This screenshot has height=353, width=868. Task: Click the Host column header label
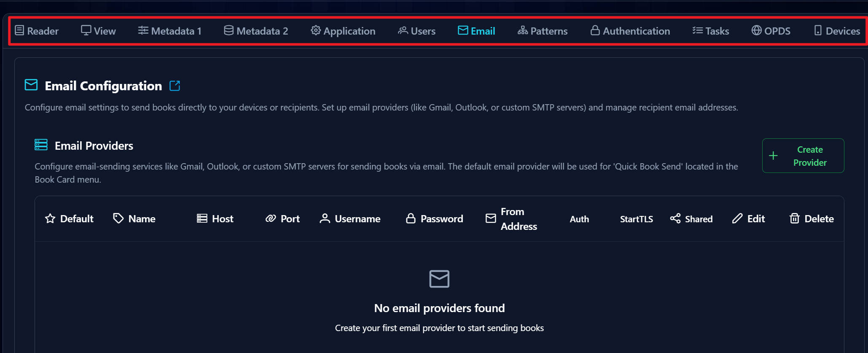pyautogui.click(x=223, y=218)
